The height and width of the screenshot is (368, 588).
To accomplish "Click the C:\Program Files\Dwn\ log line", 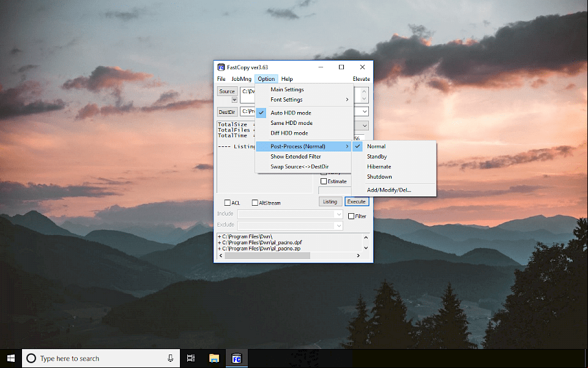I will 245,236.
